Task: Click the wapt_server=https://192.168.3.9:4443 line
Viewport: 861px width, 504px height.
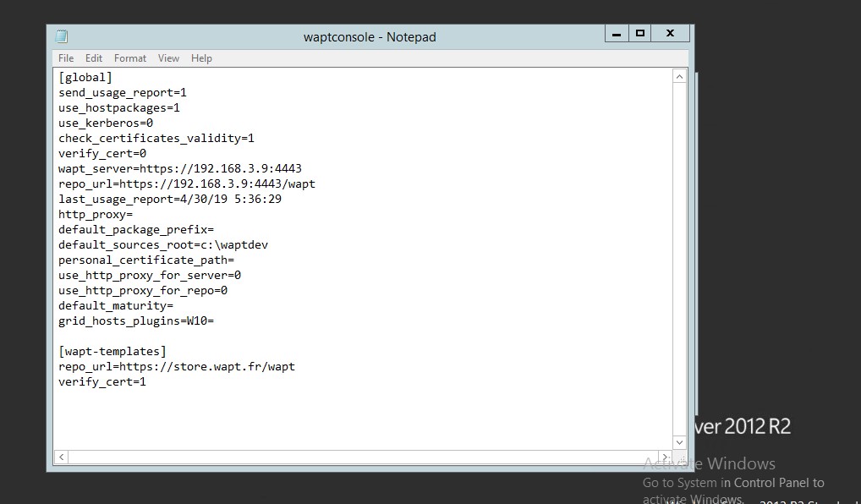Action: (179, 168)
